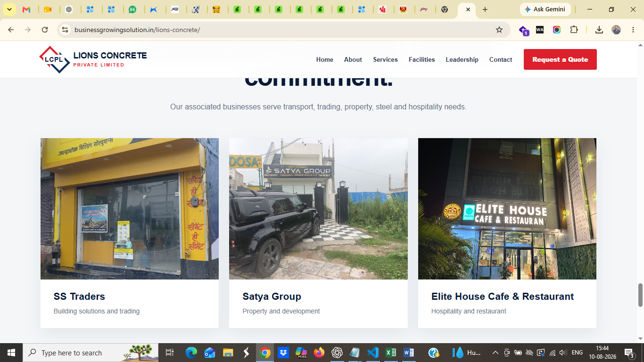Click the view site information icon
Screen dimensions: 644x362
pos(66,30)
